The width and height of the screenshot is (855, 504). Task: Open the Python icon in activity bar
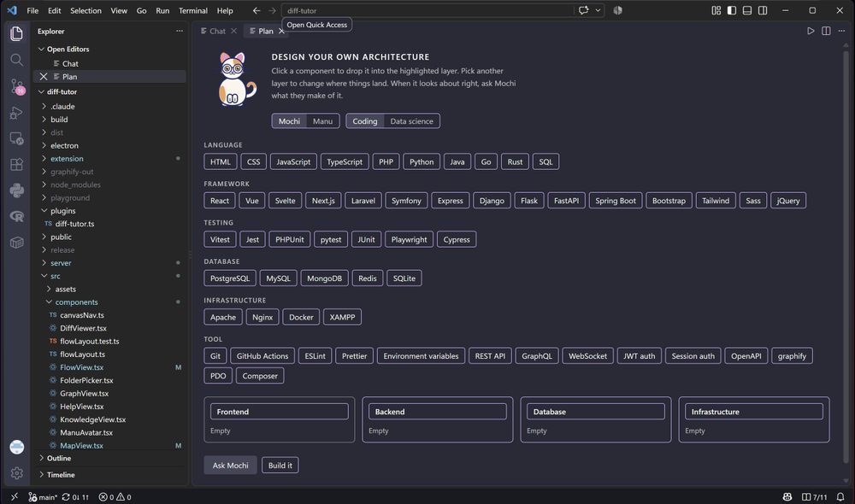pyautogui.click(x=16, y=190)
